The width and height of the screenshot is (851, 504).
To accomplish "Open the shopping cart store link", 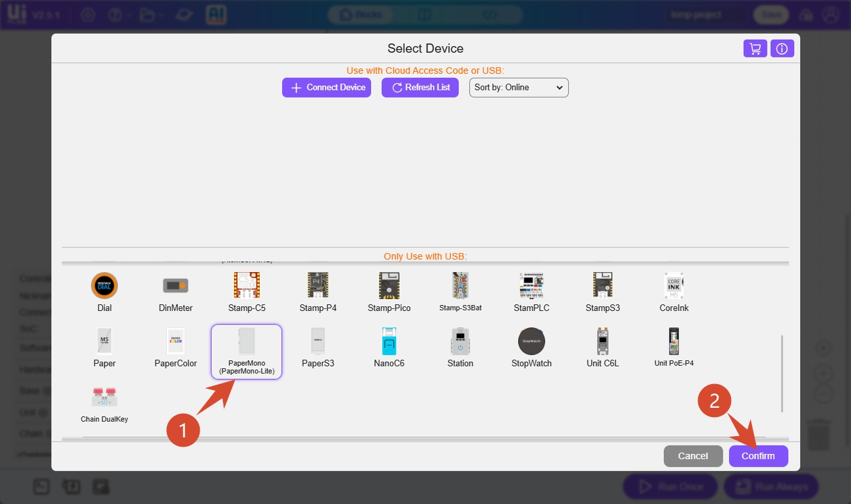I will [x=755, y=49].
